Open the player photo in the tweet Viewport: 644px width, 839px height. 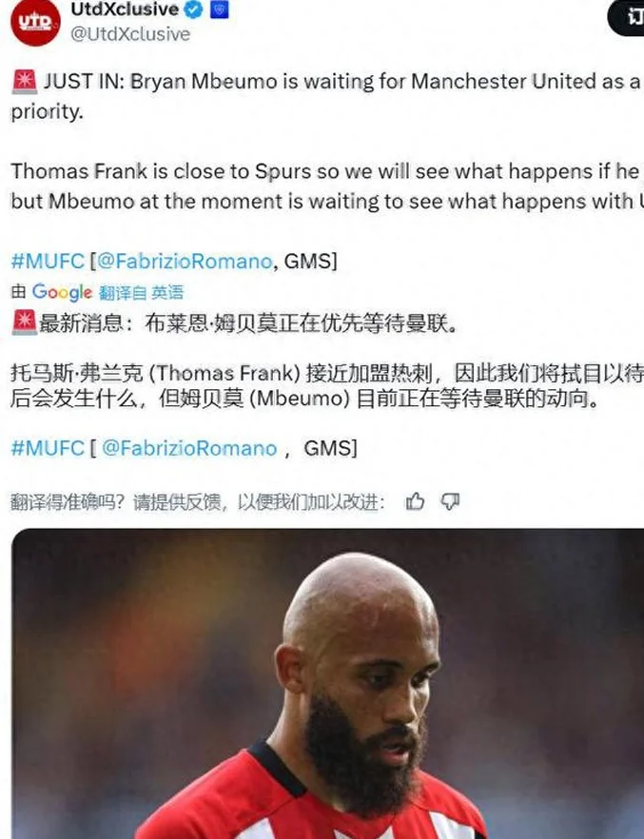[327, 683]
